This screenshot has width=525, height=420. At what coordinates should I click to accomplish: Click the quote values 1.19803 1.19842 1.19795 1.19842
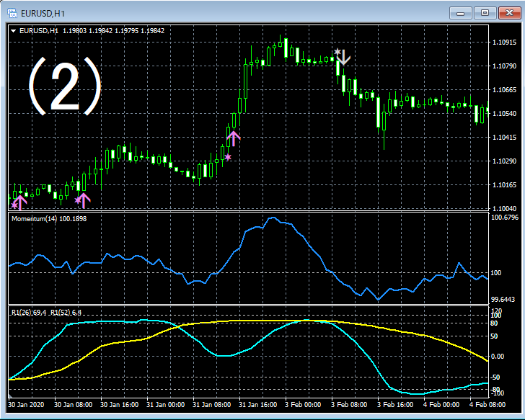click(x=113, y=31)
